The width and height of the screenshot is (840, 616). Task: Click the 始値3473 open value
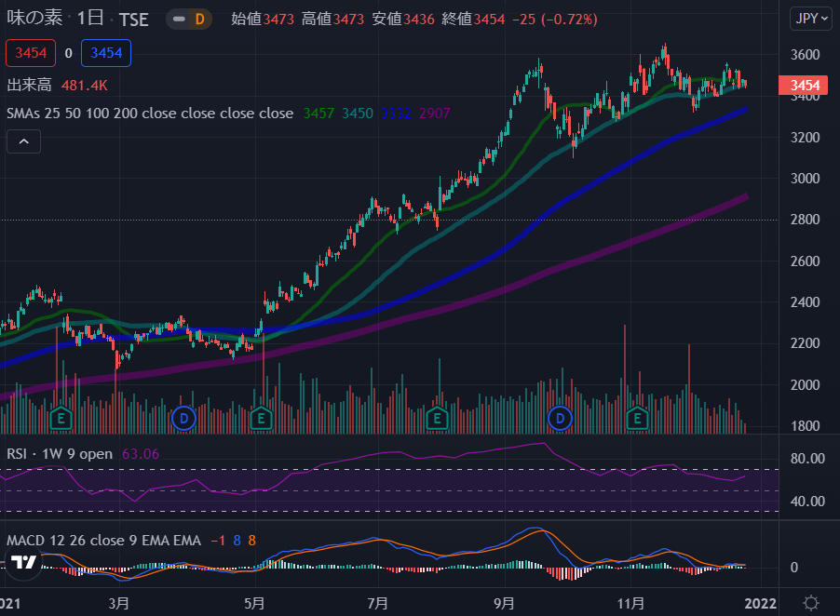(x=263, y=20)
